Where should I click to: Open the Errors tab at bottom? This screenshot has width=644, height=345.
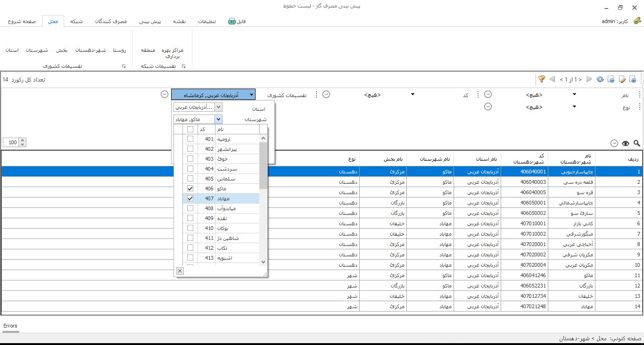click(x=10, y=326)
